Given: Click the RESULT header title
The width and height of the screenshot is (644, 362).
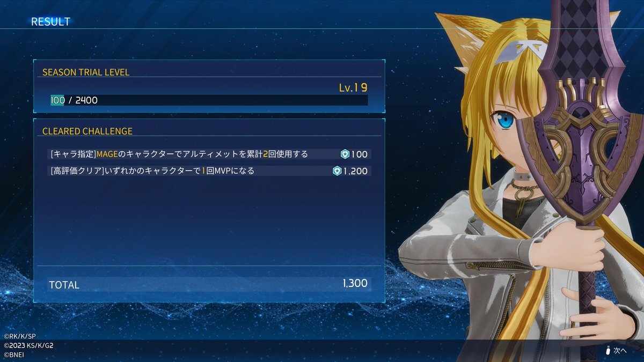Looking at the screenshot, I should tap(50, 22).
